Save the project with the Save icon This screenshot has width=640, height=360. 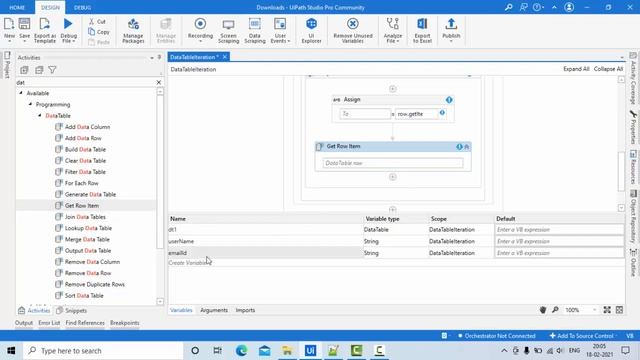pos(24,30)
